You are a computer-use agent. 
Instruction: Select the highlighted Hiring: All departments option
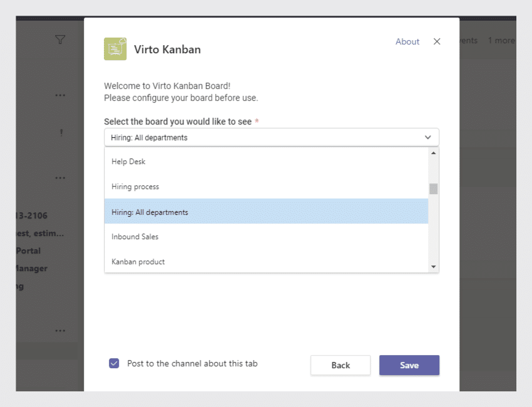[x=267, y=211]
